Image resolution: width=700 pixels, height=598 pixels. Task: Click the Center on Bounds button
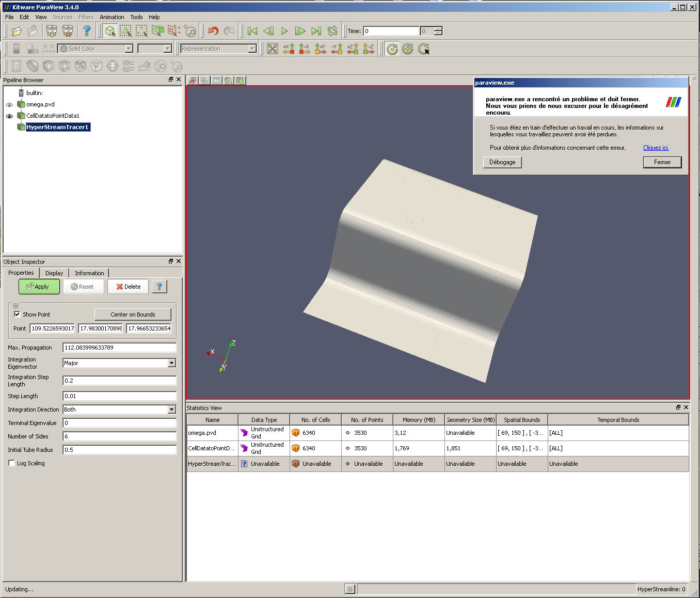(133, 314)
